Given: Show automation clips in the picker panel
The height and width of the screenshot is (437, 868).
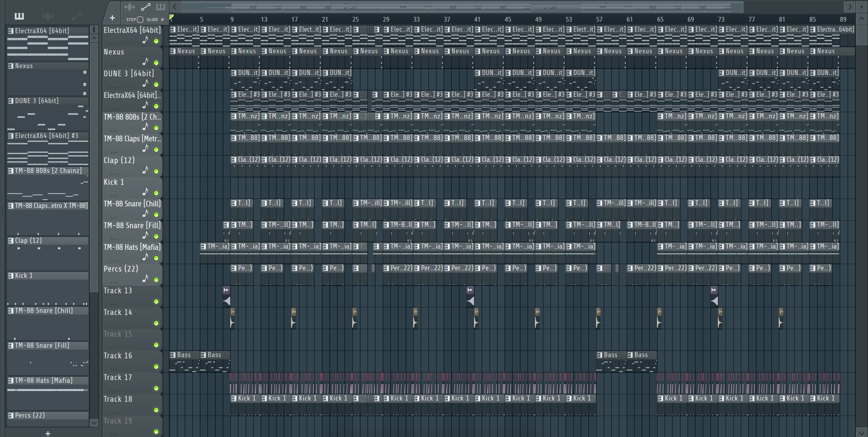Looking at the screenshot, I should [77, 16].
